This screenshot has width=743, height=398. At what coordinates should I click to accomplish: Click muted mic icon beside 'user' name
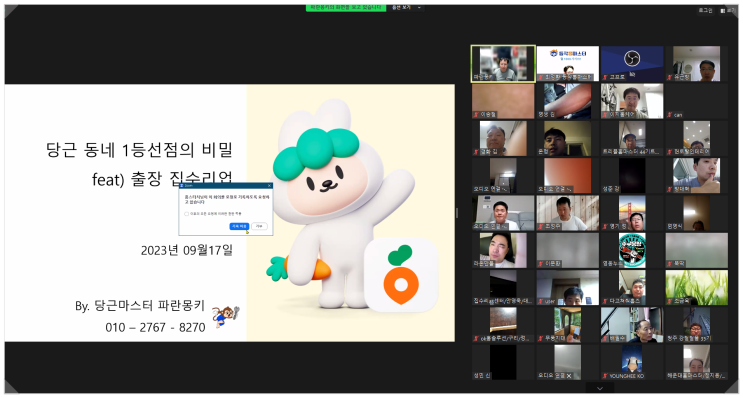pyautogui.click(x=541, y=301)
